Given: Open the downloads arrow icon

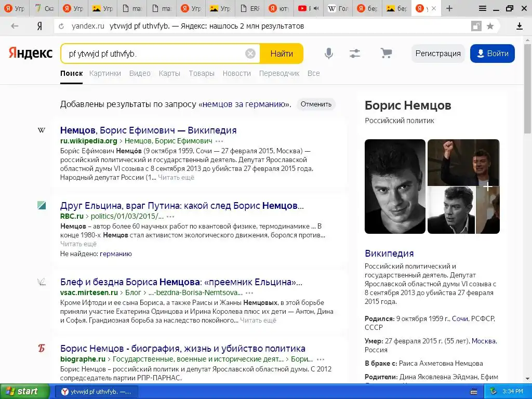Looking at the screenshot, I should pos(520,26).
